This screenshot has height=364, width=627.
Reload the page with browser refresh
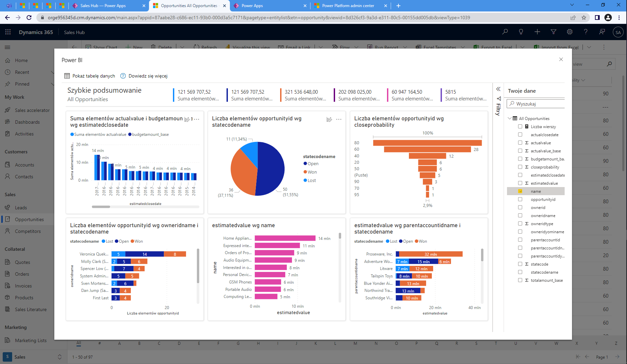point(29,18)
